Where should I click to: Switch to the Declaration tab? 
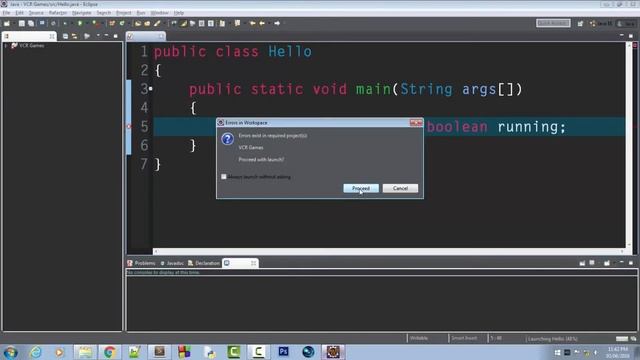pos(204,263)
